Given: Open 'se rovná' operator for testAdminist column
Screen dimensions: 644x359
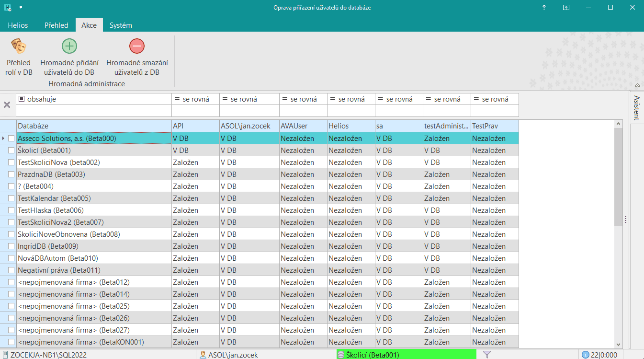Looking at the screenshot, I should (x=447, y=99).
